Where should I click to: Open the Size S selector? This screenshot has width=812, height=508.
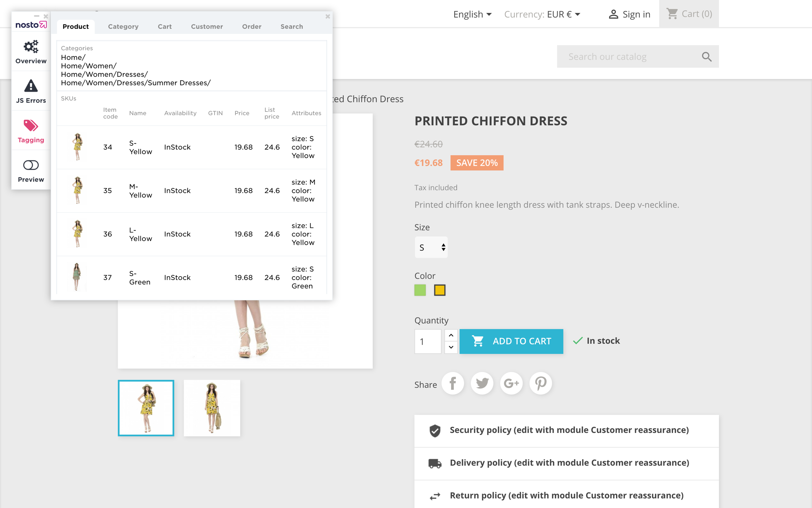[431, 247]
